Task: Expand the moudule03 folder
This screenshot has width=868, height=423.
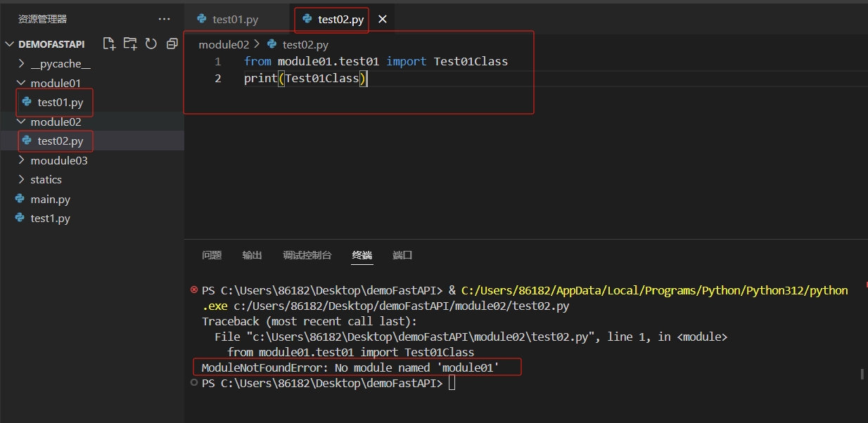Action: (x=58, y=160)
